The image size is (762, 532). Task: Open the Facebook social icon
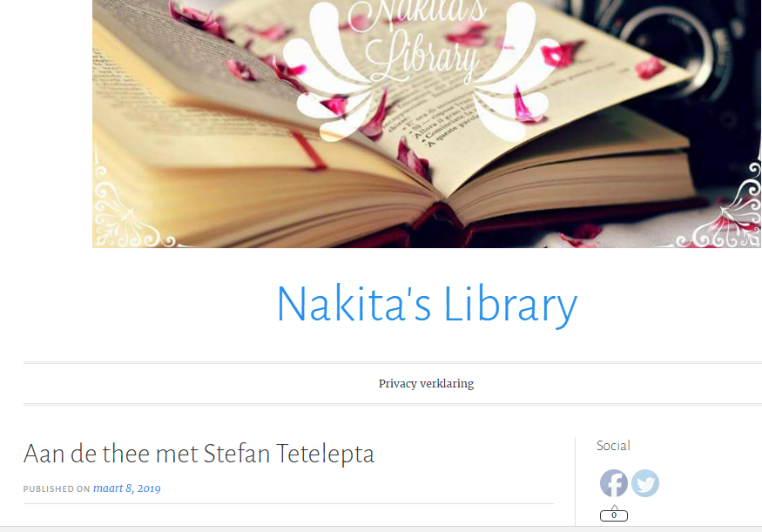pos(614,483)
